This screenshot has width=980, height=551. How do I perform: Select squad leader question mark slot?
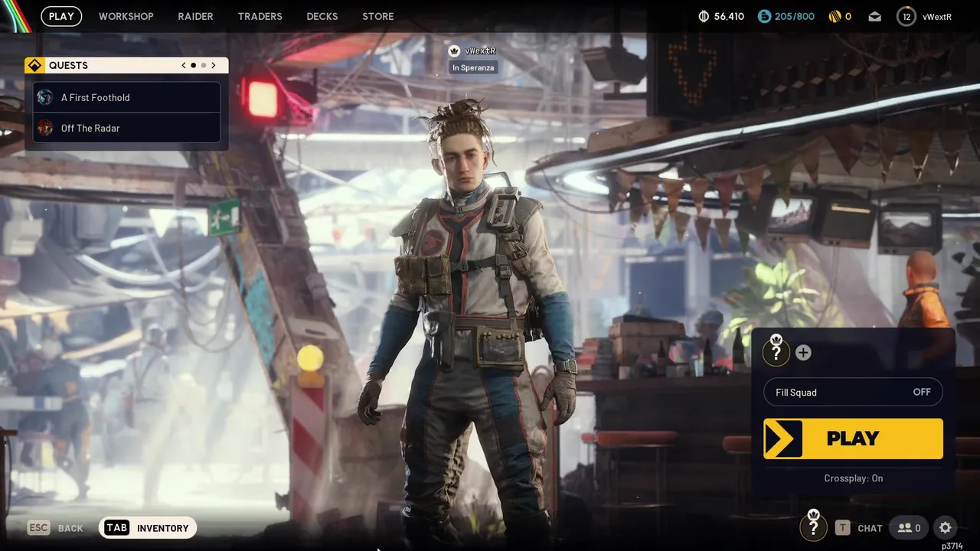click(x=776, y=351)
